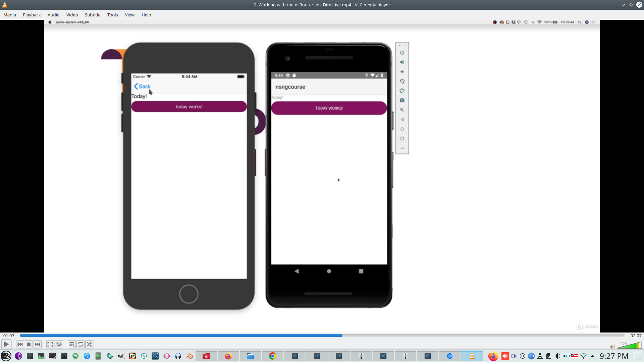Click the remaining time label 02:07
The width and height of the screenshot is (644, 362).
pos(636,336)
